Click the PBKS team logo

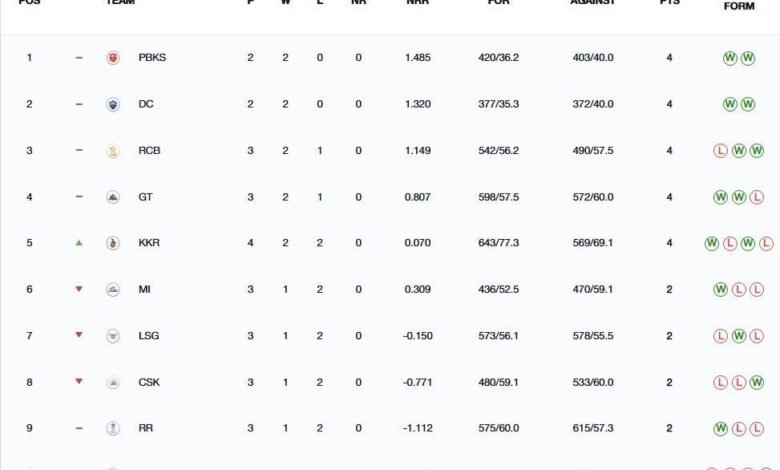[x=113, y=58]
